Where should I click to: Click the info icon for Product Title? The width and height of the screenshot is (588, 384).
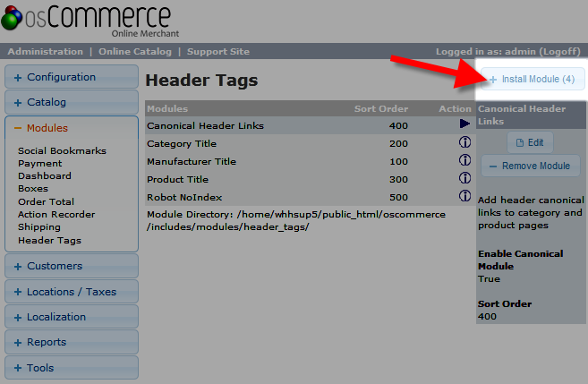[464, 178]
